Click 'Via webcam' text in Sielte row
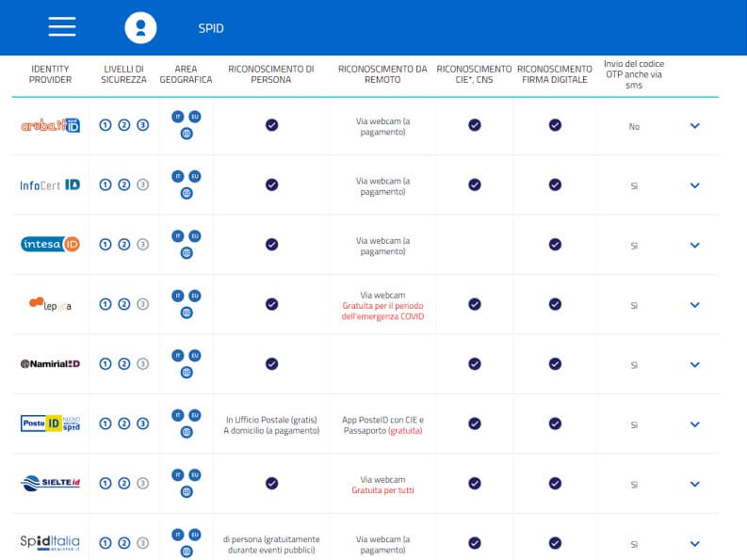This screenshot has width=747, height=560. 382,480
